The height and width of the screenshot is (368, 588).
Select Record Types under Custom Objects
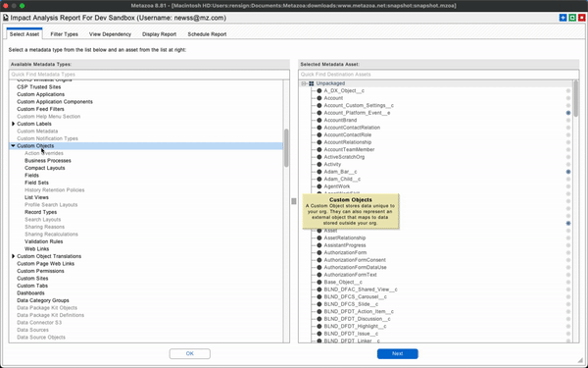pos(40,212)
